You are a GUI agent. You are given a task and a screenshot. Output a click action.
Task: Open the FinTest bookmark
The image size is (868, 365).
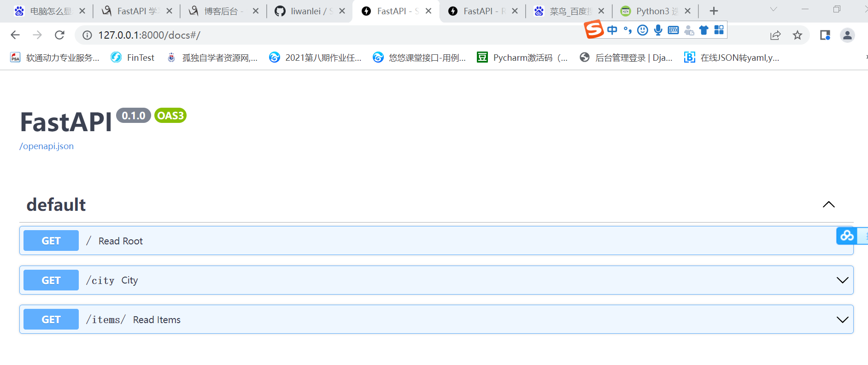(x=133, y=58)
